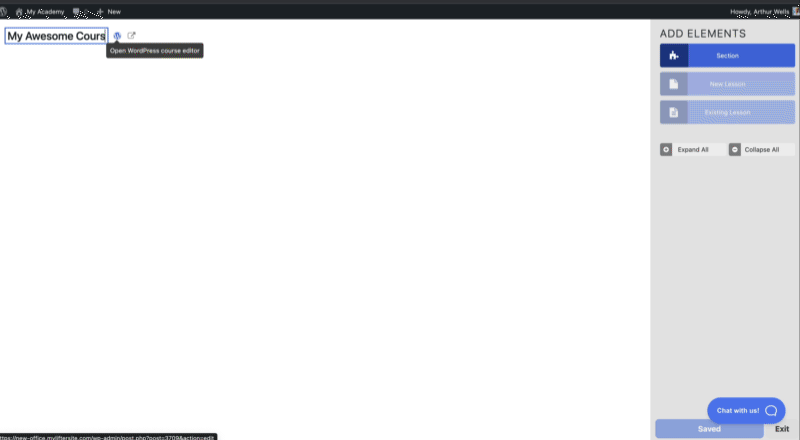Click the puzzle-piece icon on the Section button

point(674,56)
